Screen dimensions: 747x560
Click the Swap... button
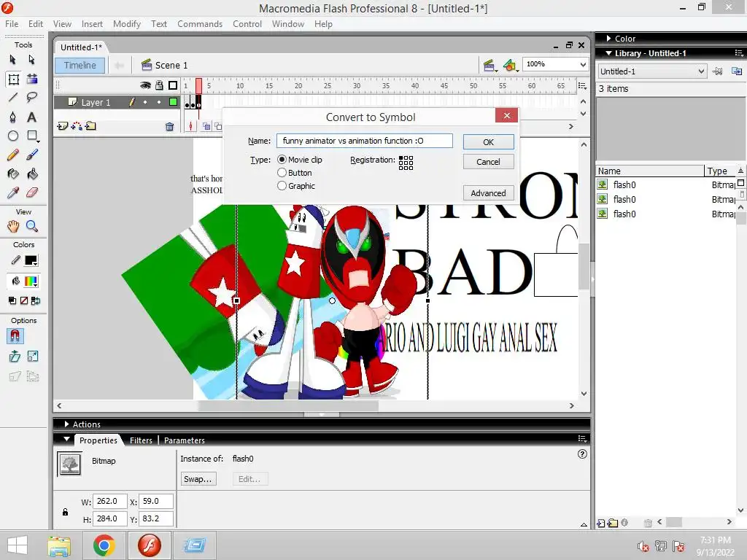click(198, 479)
